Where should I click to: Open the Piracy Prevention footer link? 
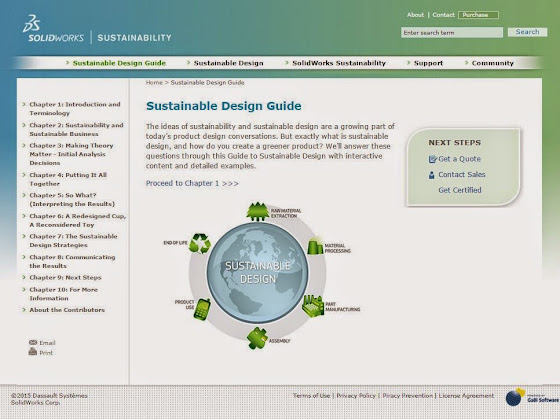pyautogui.click(x=408, y=395)
